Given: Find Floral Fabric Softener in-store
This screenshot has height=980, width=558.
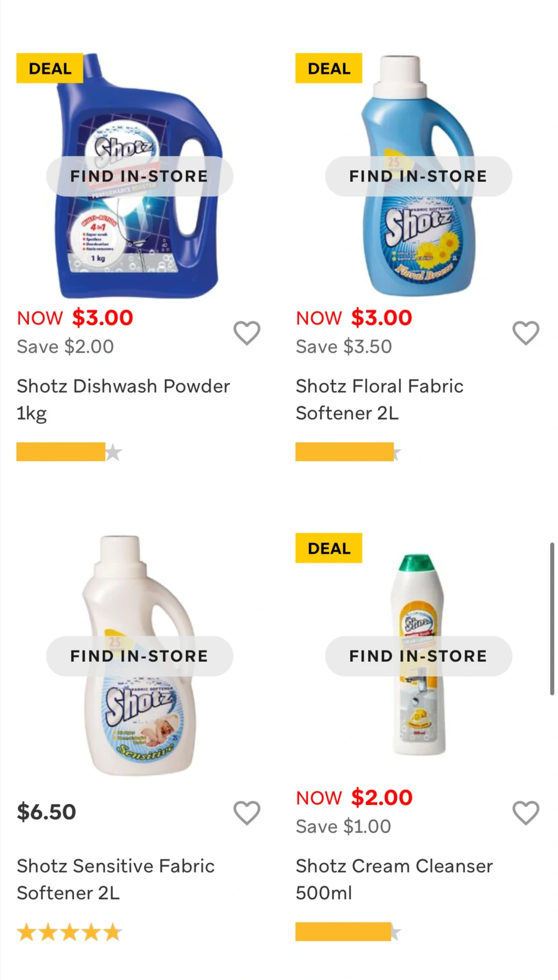Looking at the screenshot, I should click(x=419, y=176).
